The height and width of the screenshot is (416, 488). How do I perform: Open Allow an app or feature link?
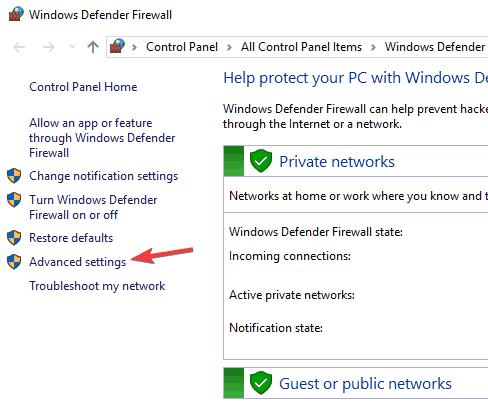[x=102, y=138]
